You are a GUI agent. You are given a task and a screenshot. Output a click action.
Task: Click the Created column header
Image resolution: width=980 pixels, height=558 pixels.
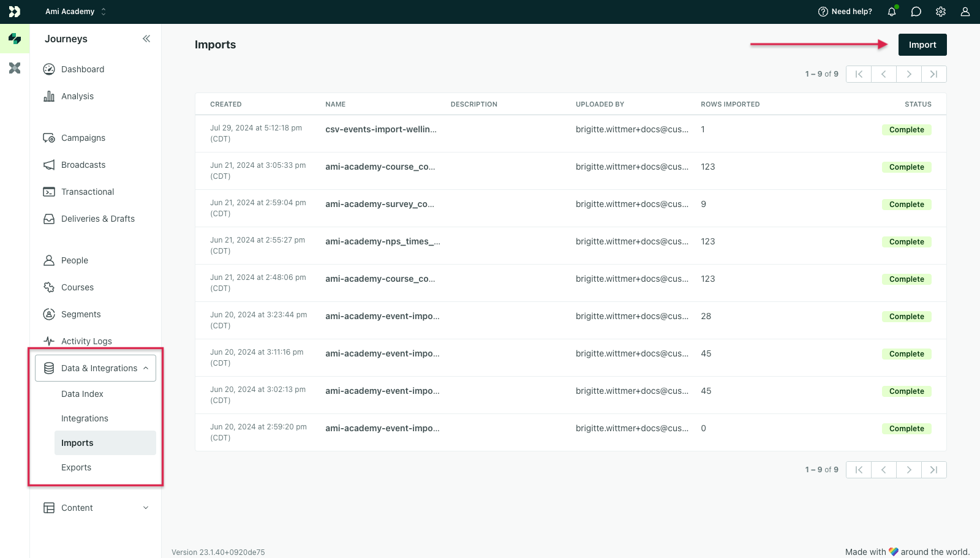pos(226,104)
